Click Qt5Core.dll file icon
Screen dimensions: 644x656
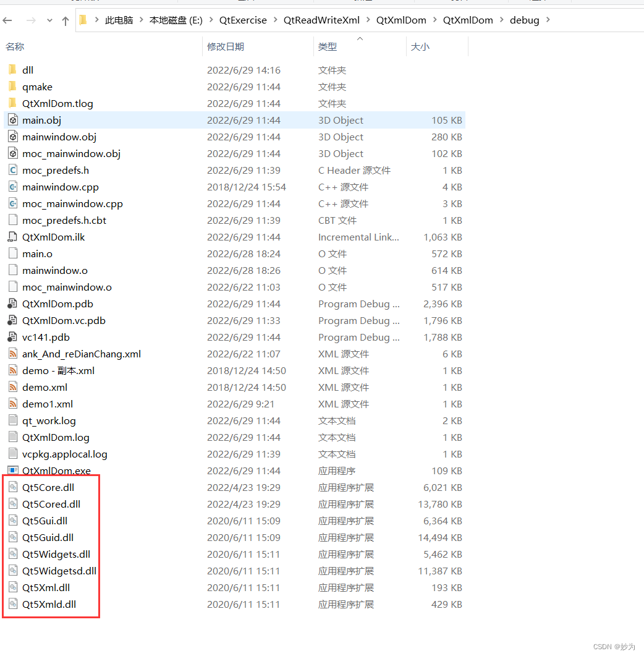point(13,487)
